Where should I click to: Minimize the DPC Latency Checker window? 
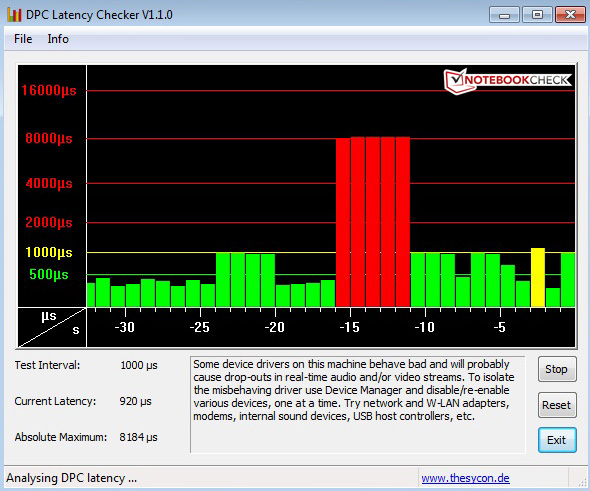(504, 15)
